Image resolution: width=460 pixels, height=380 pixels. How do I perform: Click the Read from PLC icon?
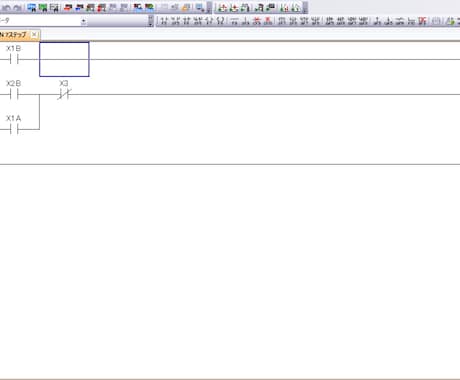tap(79, 7)
